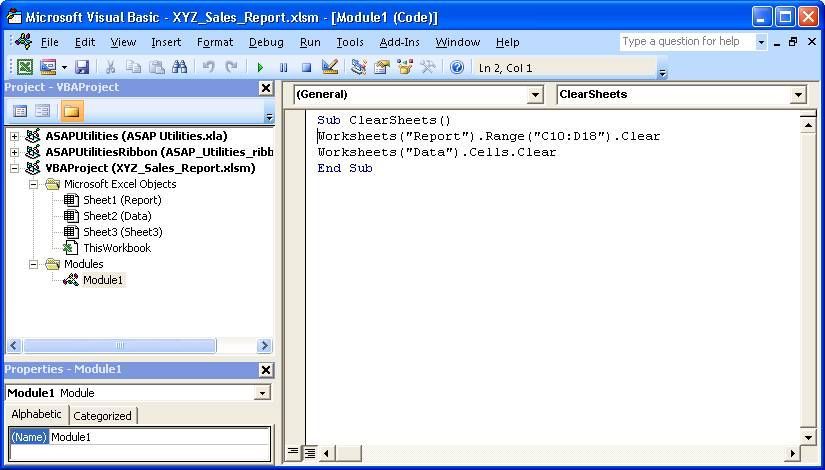Toggle Procedure View button in code window
This screenshot has height=470, width=825.
coord(293,452)
